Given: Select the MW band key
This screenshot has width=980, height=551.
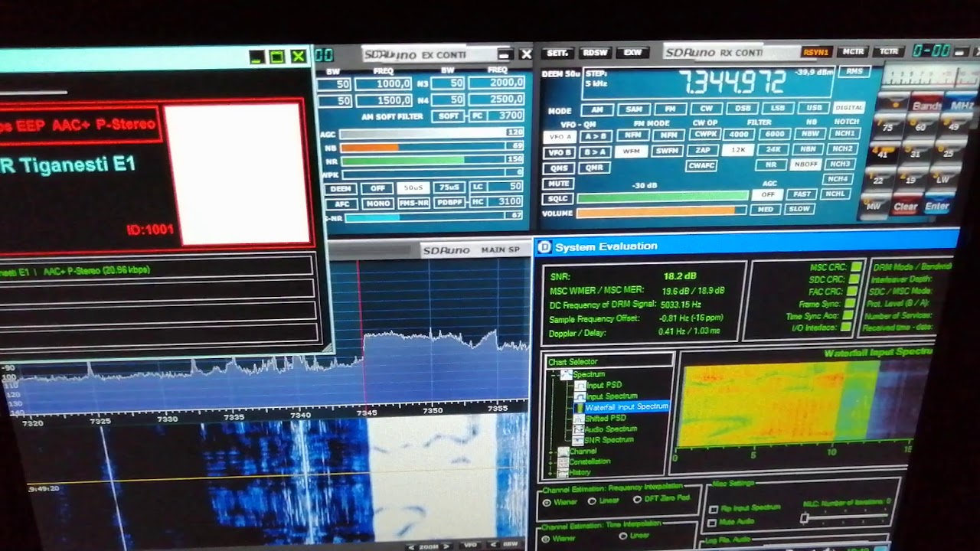Looking at the screenshot, I should point(873,206).
